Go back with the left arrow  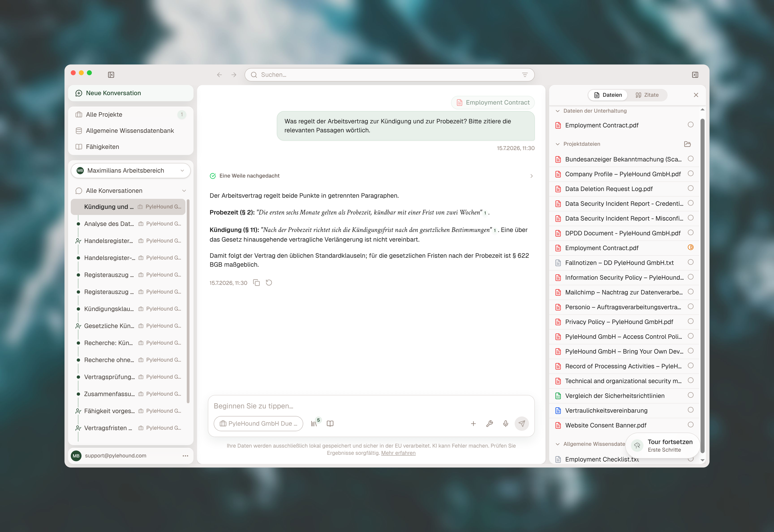(219, 75)
